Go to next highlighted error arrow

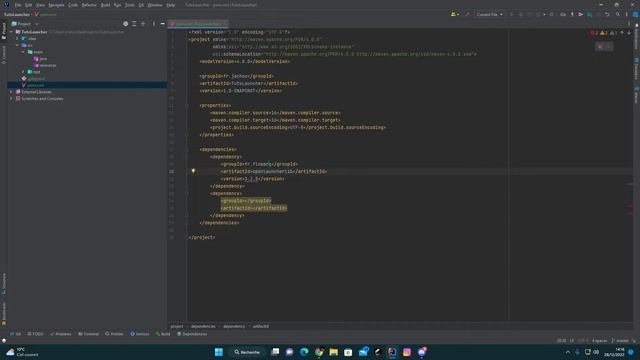pos(629,33)
